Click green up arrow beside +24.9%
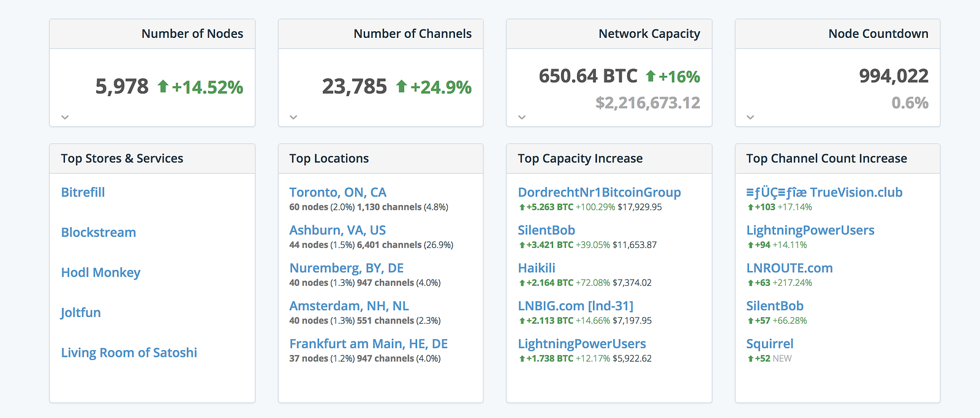 pos(401,86)
